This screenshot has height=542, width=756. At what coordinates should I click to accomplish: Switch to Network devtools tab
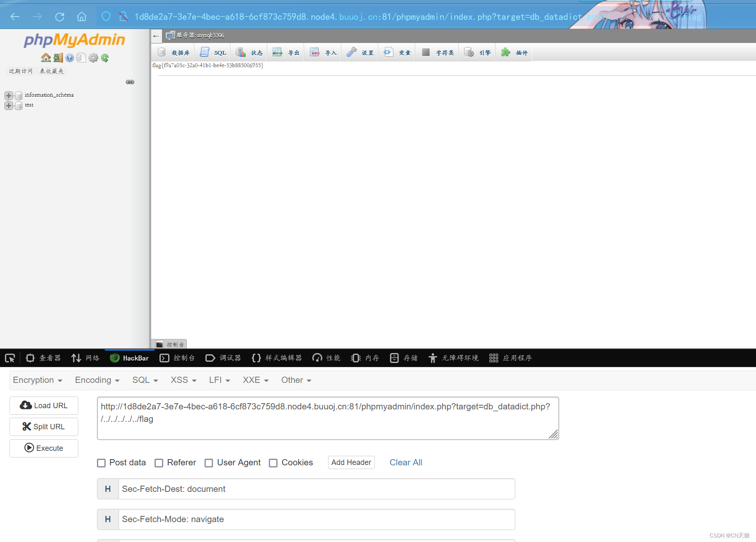tap(85, 358)
